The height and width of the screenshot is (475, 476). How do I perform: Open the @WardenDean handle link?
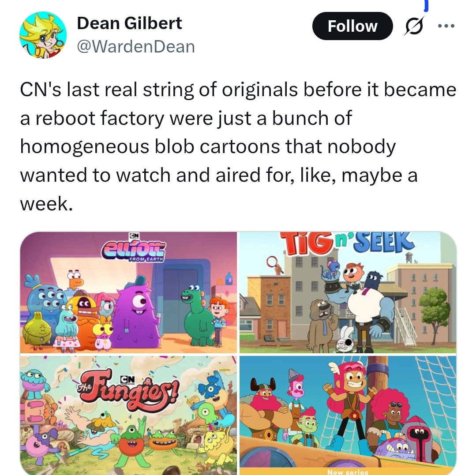click(x=136, y=47)
